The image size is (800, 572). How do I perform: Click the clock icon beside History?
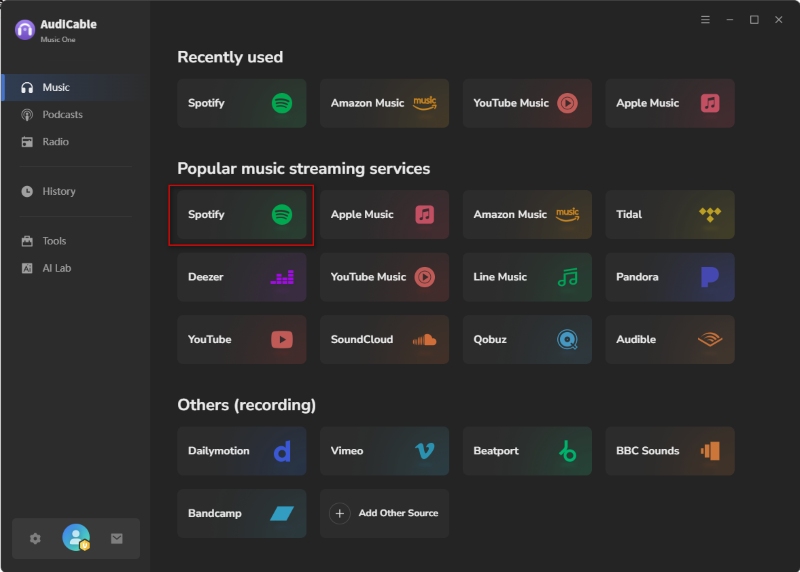click(27, 191)
